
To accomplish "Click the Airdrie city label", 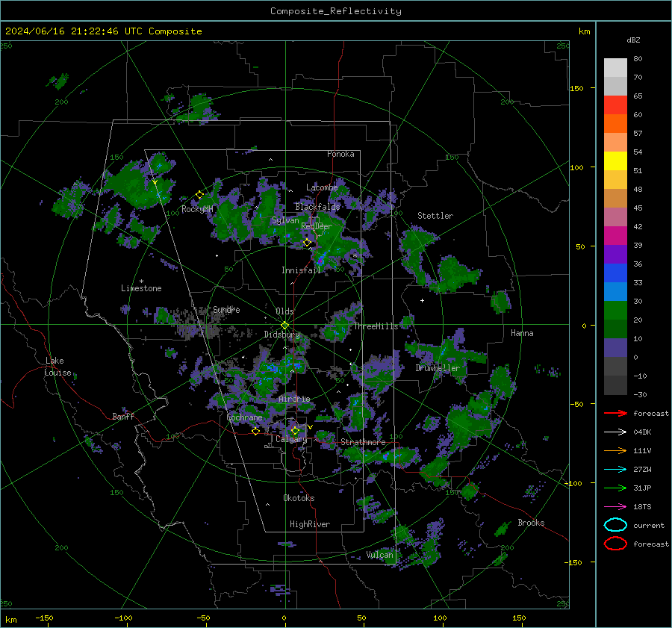I will click(294, 399).
